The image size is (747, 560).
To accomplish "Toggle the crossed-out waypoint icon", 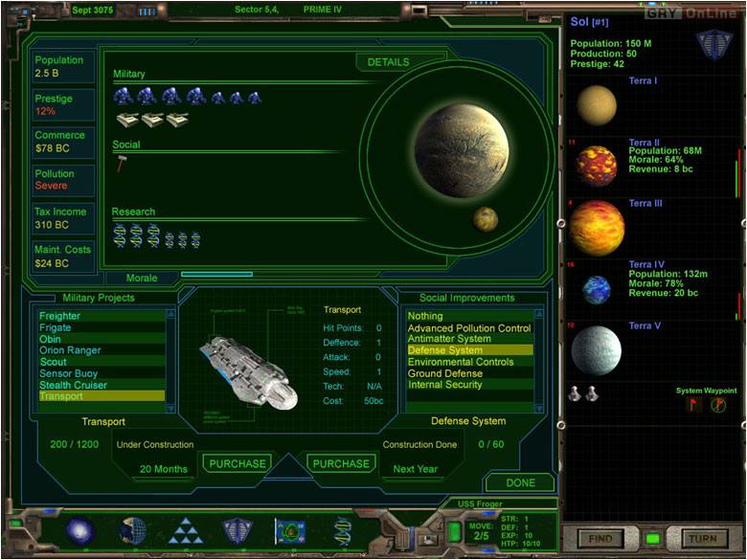I will [x=718, y=405].
